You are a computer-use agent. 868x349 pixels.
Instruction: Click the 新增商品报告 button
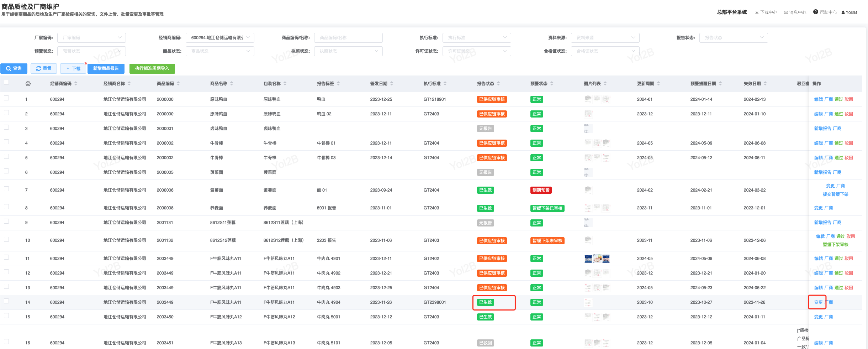[106, 68]
